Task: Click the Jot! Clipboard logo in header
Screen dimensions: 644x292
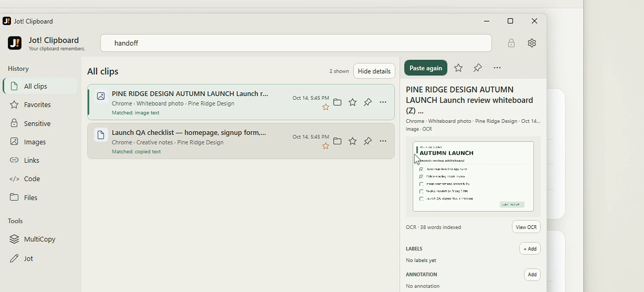Action: 15,43
